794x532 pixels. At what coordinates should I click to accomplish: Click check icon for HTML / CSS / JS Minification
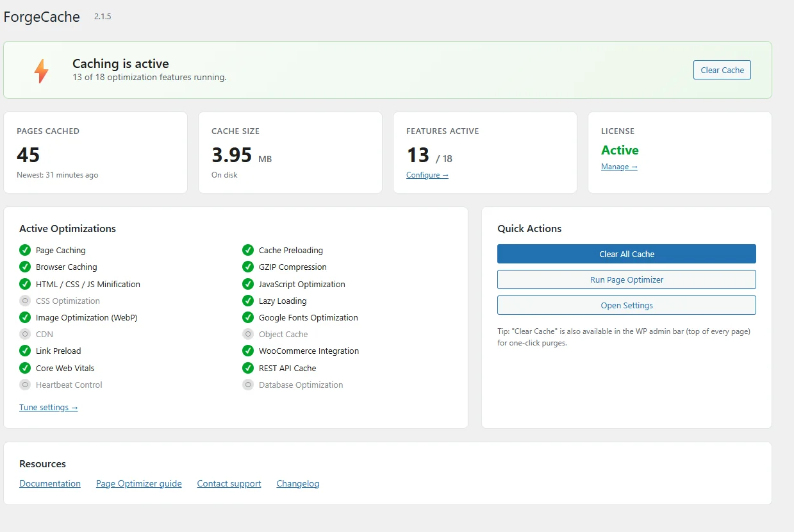click(x=25, y=284)
